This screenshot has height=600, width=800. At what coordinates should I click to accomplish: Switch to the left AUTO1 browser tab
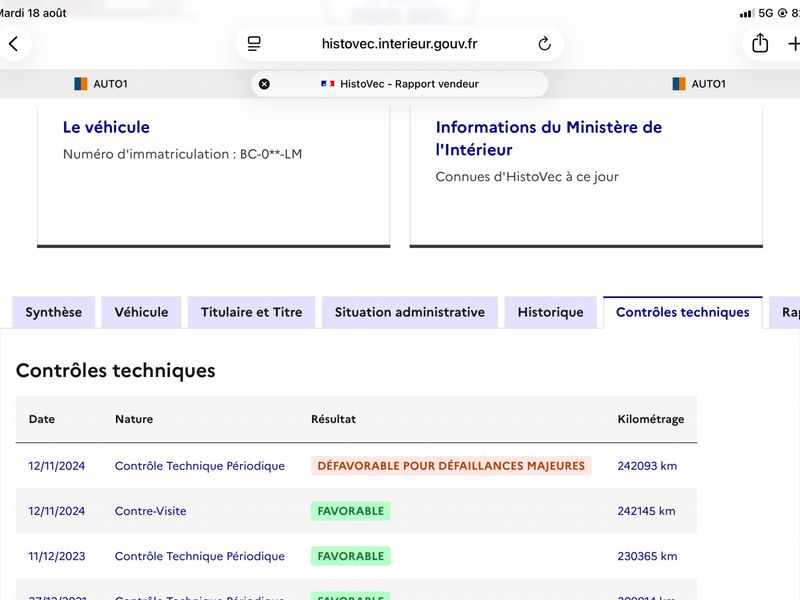pyautogui.click(x=101, y=84)
